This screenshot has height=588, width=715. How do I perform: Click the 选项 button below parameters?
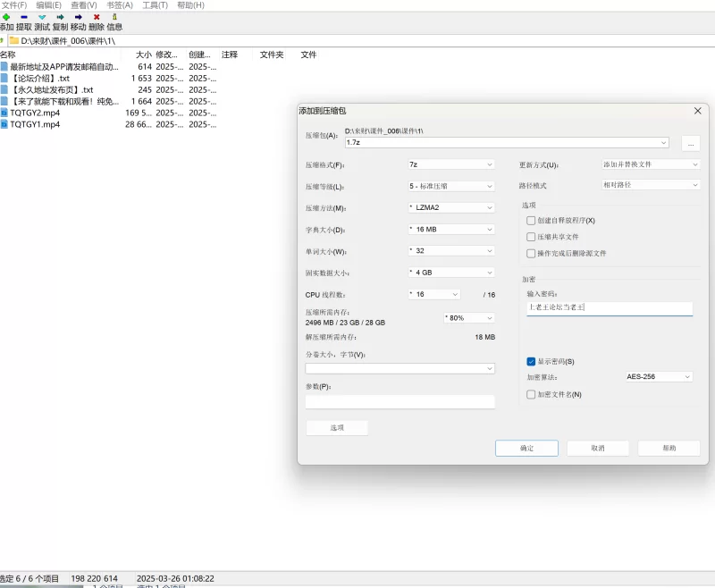[337, 427]
